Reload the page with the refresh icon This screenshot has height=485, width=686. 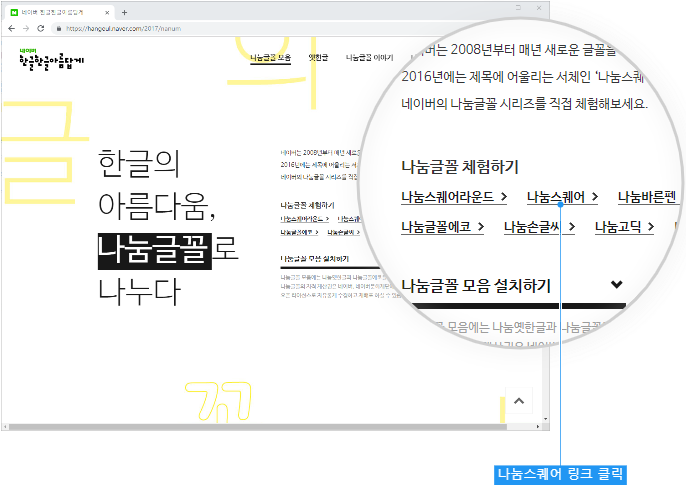[41, 28]
